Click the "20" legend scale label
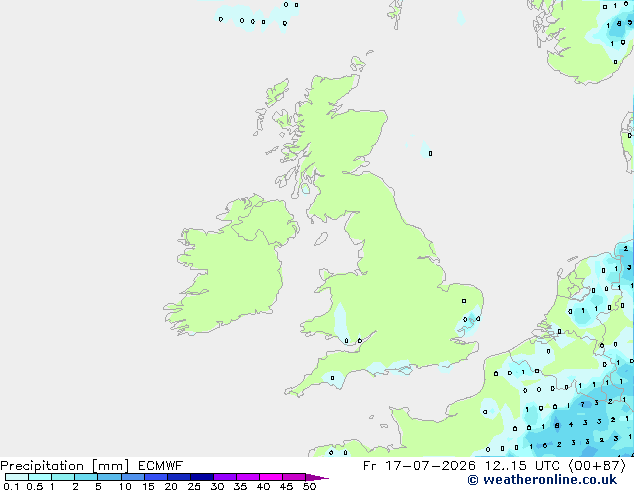This screenshot has width=634, height=490. pos(171,486)
